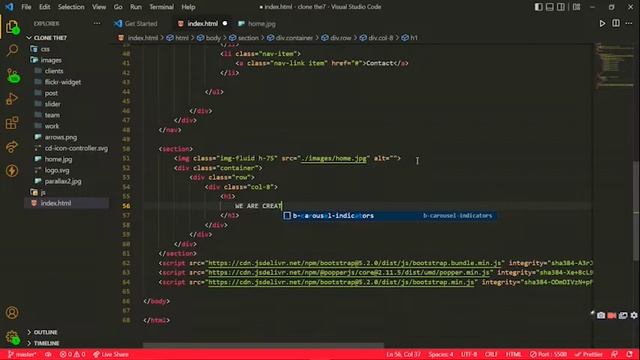
Task: Open the Manage gear icon
Action: coord(12,337)
